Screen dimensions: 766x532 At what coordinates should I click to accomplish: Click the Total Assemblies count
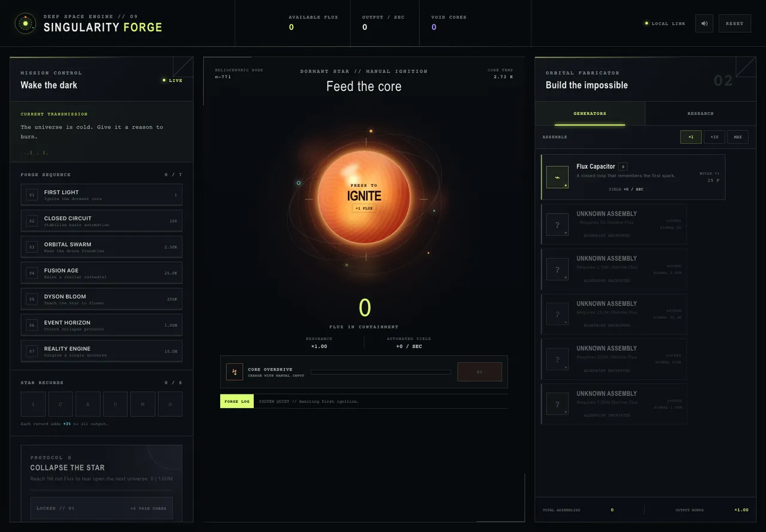(x=612, y=510)
